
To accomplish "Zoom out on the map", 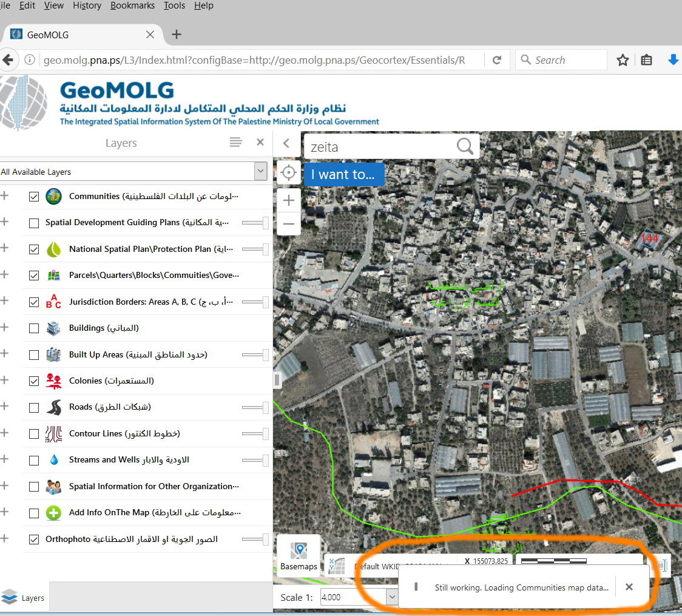I will click(289, 224).
